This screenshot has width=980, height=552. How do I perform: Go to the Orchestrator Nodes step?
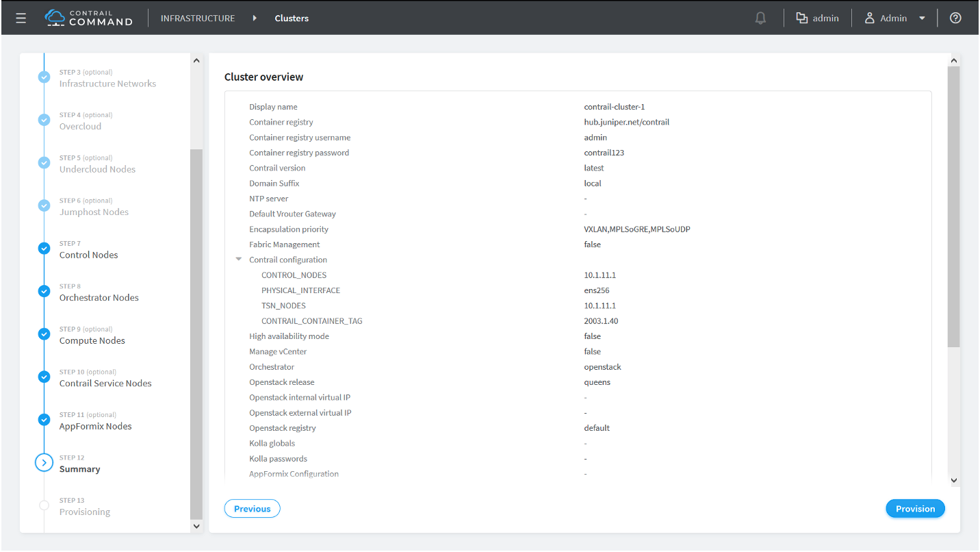(x=99, y=298)
